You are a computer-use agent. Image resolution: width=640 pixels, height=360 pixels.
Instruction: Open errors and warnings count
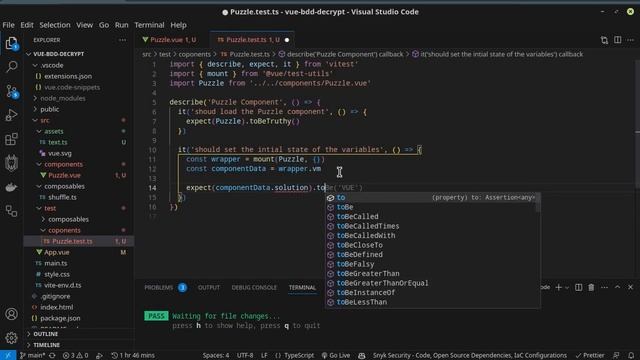pyautogui.click(x=76, y=355)
